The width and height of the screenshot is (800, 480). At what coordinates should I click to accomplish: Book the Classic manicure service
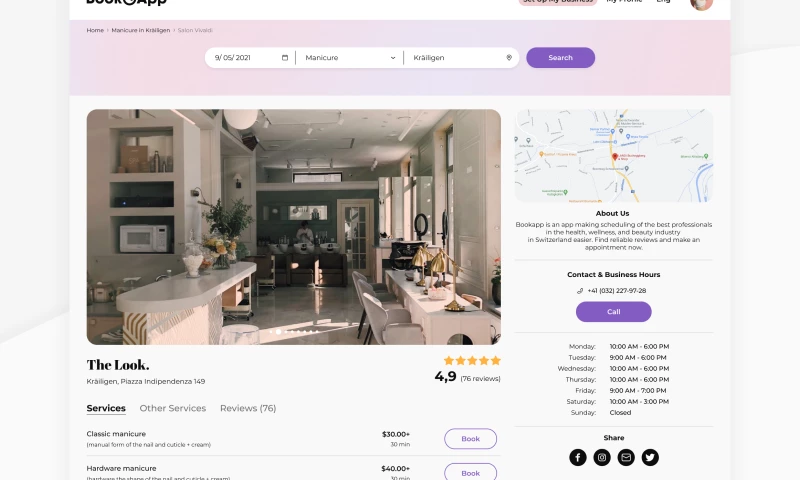470,439
